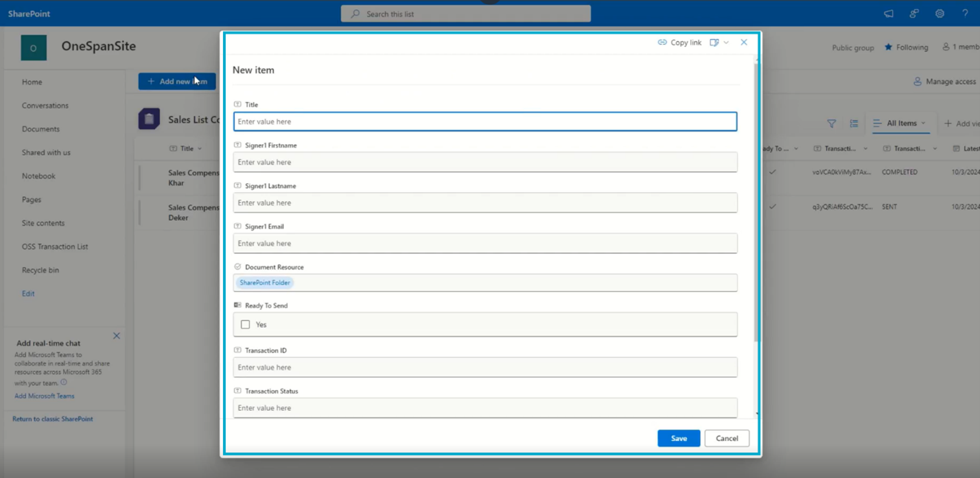Open Site contents in navigation

pyautogui.click(x=43, y=223)
